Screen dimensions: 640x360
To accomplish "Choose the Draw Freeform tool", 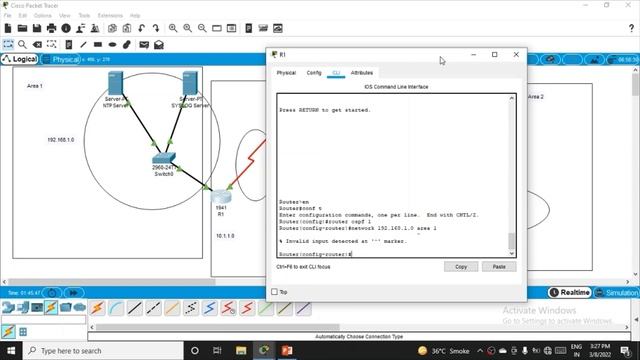I will tap(127, 44).
